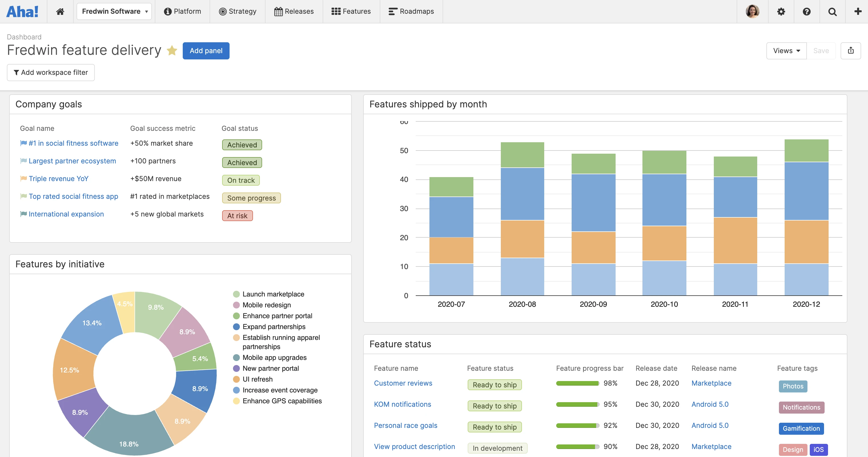
Task: Open the Releases menu
Action: click(294, 11)
